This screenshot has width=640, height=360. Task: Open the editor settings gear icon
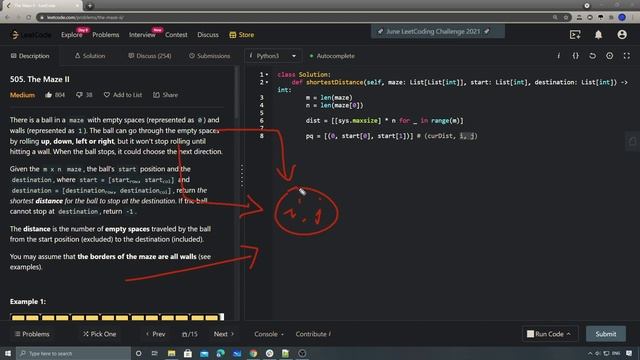point(609,56)
